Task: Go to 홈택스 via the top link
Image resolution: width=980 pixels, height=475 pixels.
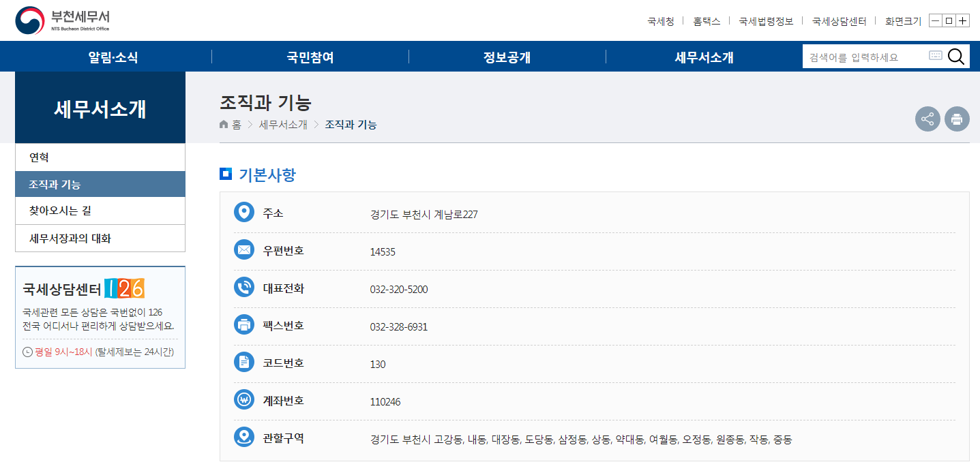Action: pyautogui.click(x=707, y=21)
